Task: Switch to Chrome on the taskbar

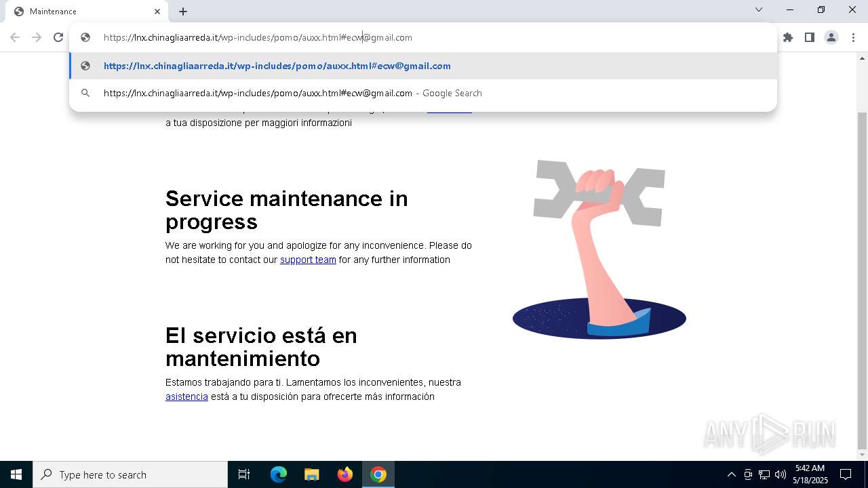Action: point(378,474)
